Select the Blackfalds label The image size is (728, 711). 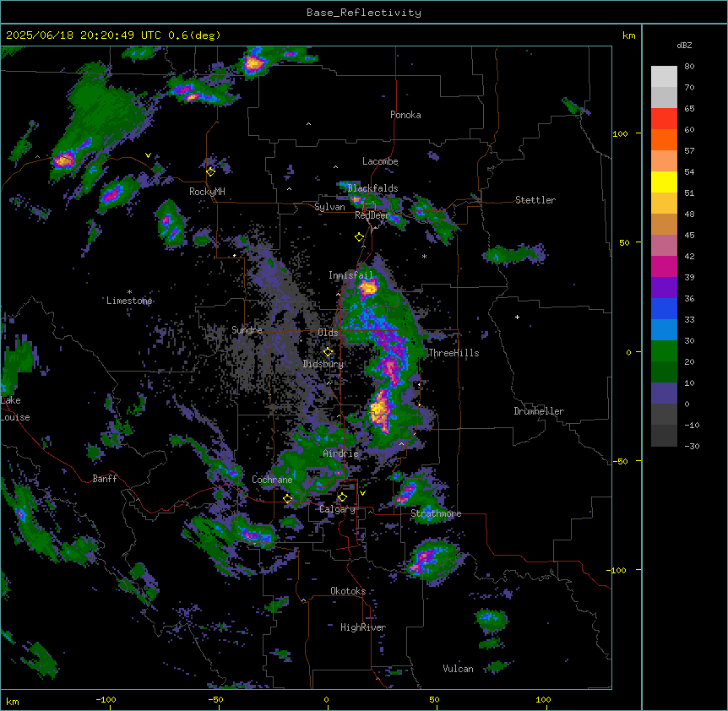coord(372,188)
